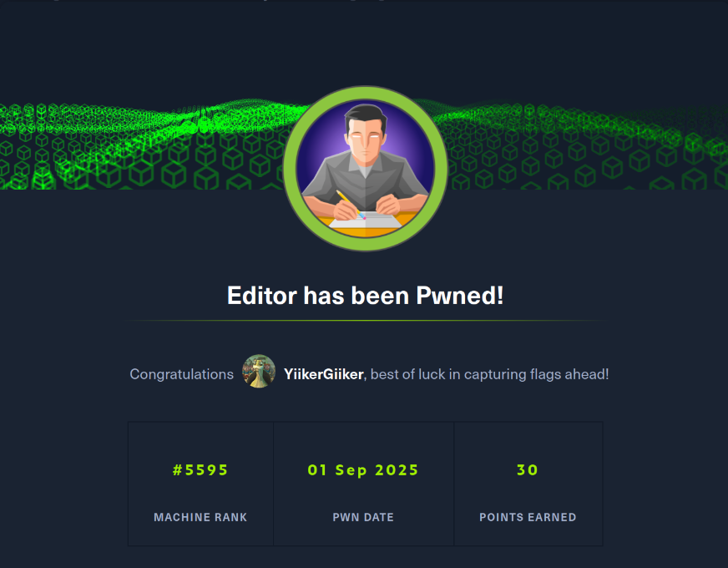Open YiikerGiiker's round profile picture
Image resolution: width=728 pixels, height=568 pixels.
259,371
